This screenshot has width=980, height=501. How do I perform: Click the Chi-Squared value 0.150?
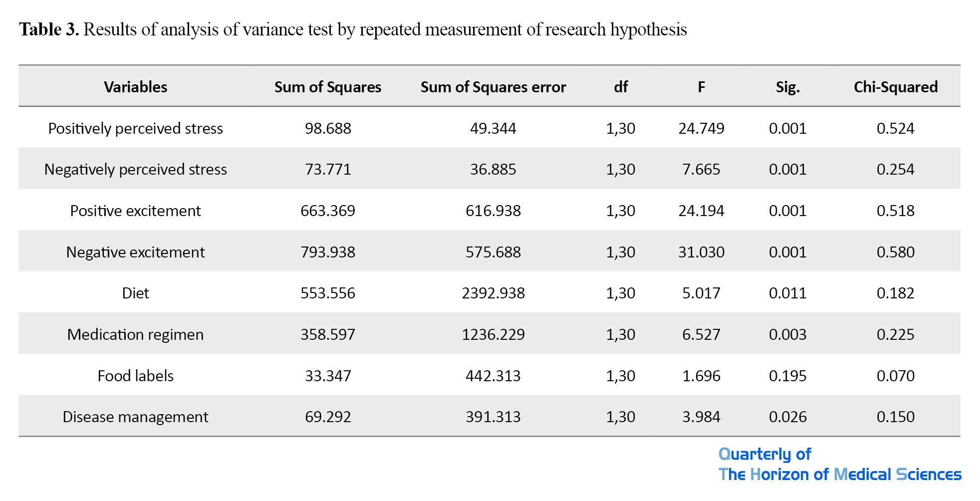tap(896, 417)
